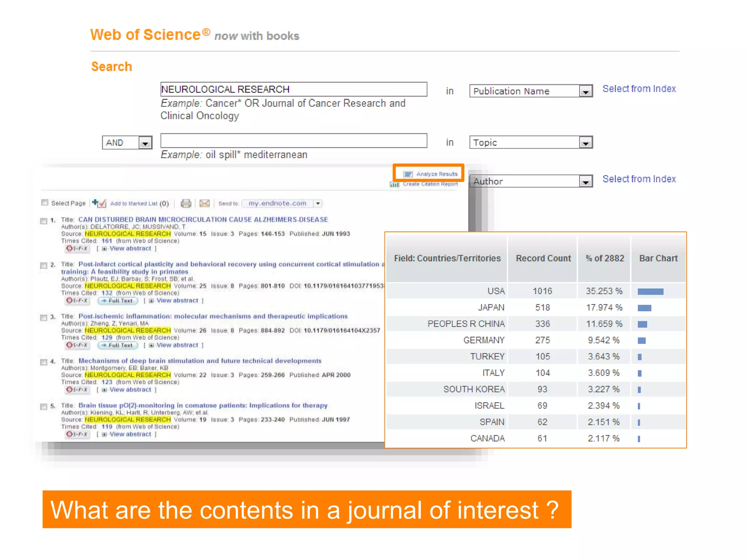This screenshot has width=747, height=560.
Task: Click times cited count 132
Action: tap(107, 293)
